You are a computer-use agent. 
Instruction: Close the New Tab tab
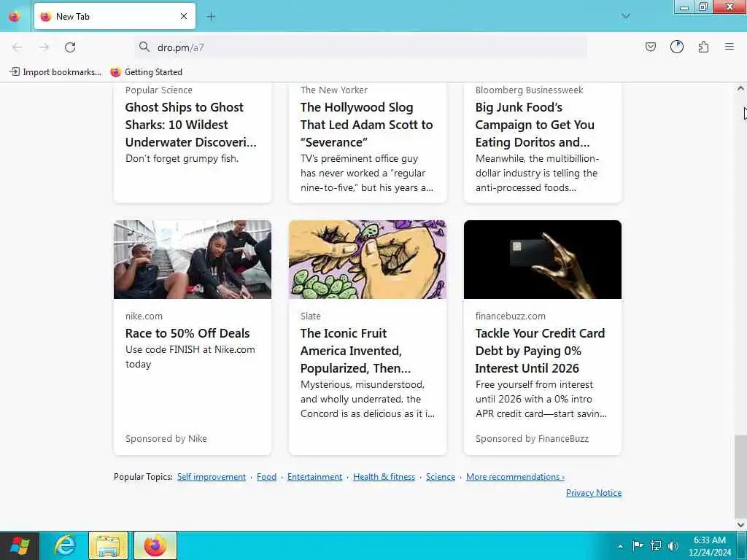point(184,16)
